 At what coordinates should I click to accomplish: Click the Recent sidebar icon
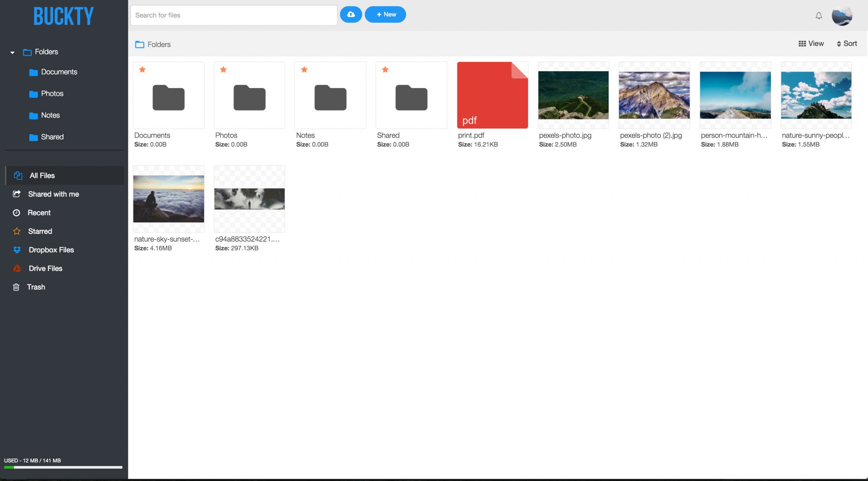point(16,213)
